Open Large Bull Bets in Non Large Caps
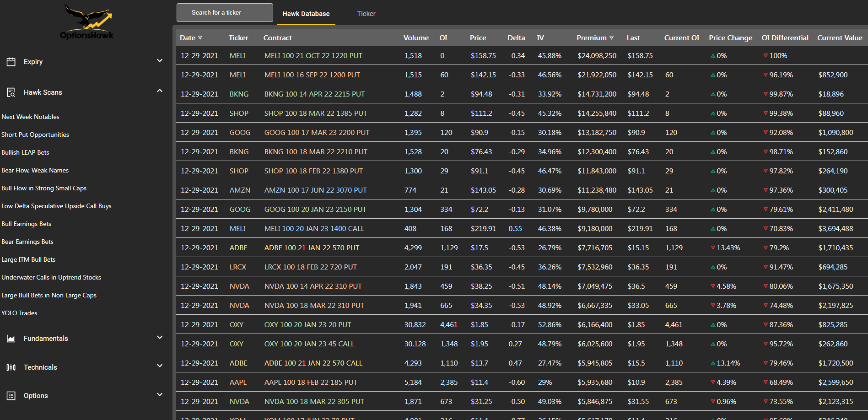 pos(49,295)
